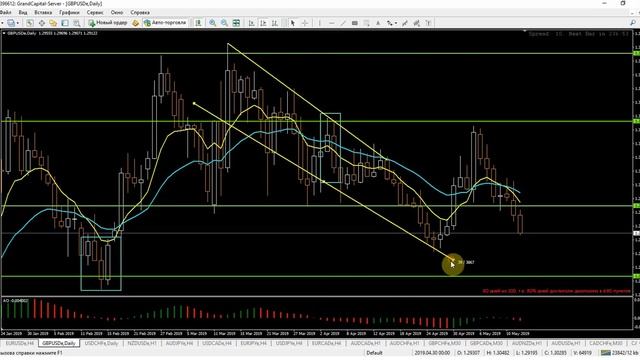Screen dimensions: 640x360
Task: Click the 23842/12 kb connection status indicator
Action: click(x=620, y=353)
